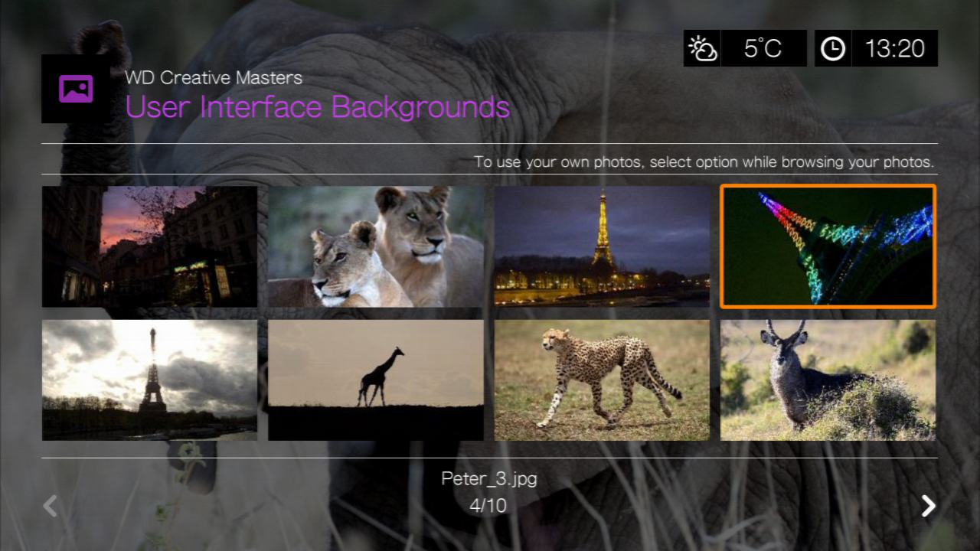Go to next page with right arrow
The height and width of the screenshot is (551, 980).
(x=928, y=506)
